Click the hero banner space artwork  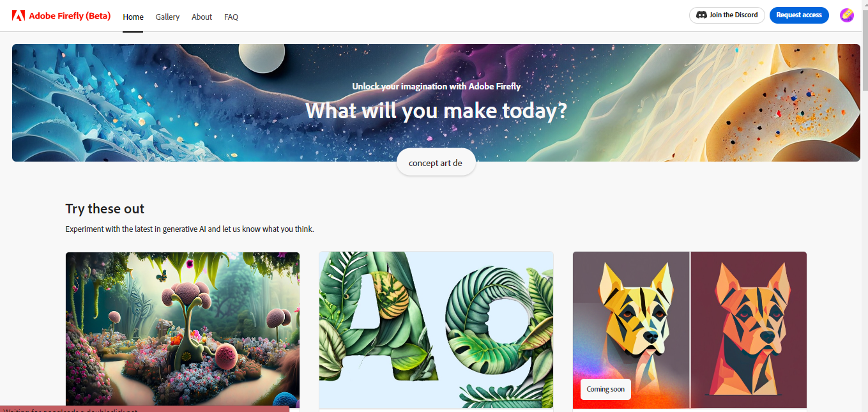tap(436, 103)
